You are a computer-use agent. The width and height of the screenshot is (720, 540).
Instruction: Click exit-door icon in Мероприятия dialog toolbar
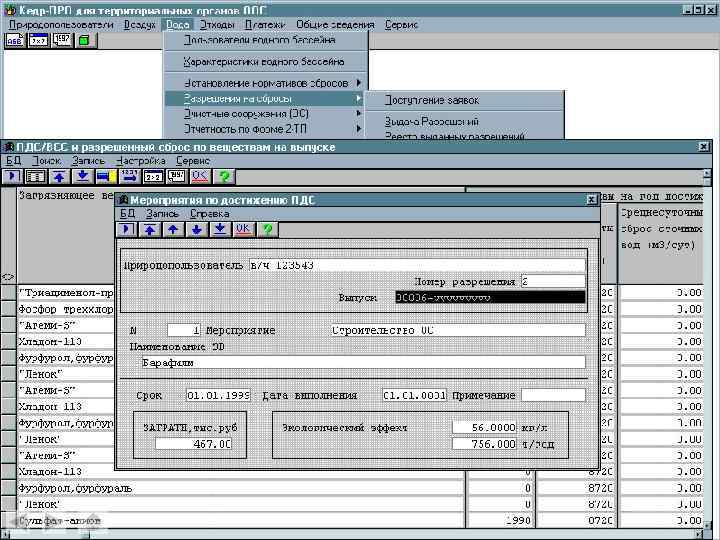click(126, 230)
